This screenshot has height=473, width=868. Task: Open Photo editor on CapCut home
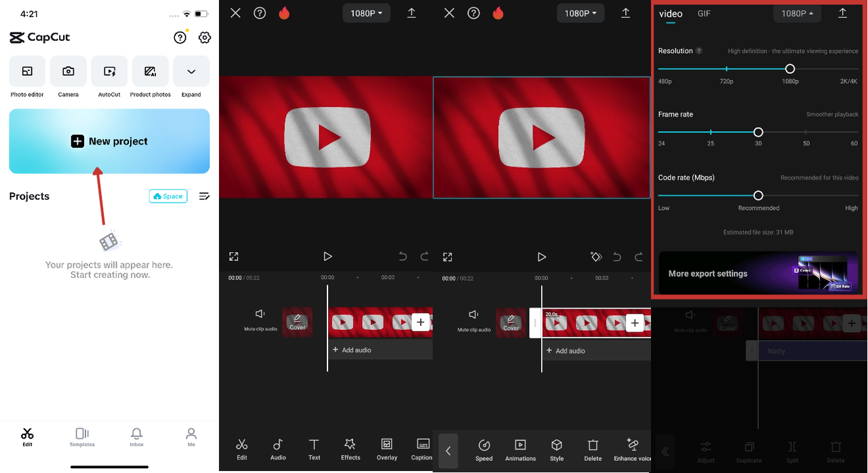27,76
